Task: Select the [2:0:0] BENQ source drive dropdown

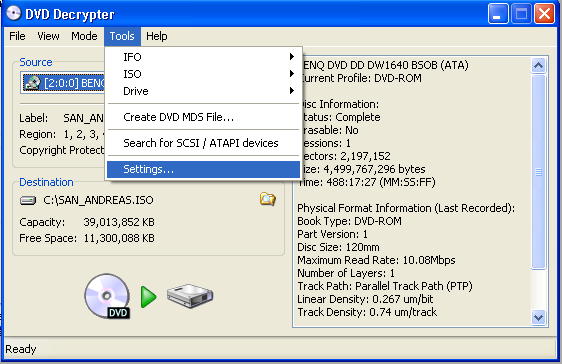Action: pyautogui.click(x=63, y=83)
